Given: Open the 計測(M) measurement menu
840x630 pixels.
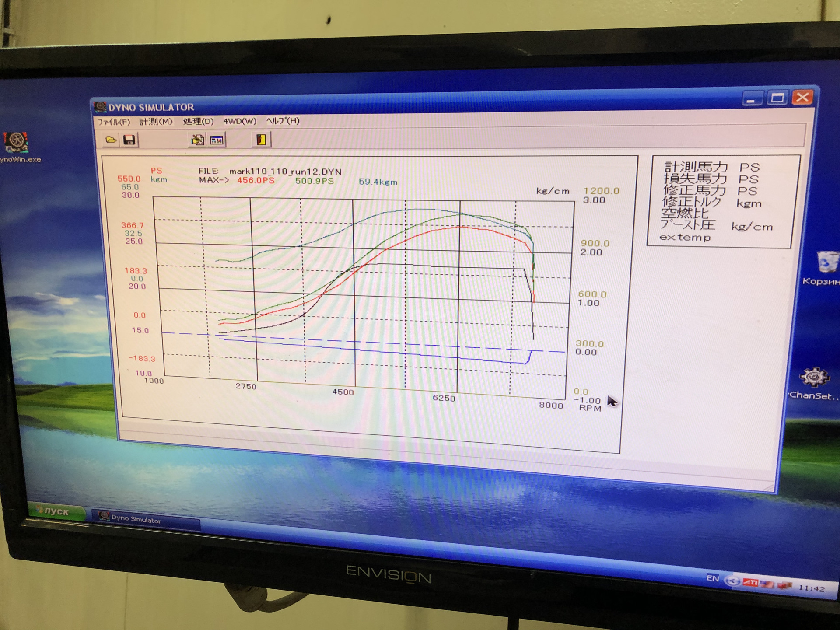Looking at the screenshot, I should [x=156, y=121].
